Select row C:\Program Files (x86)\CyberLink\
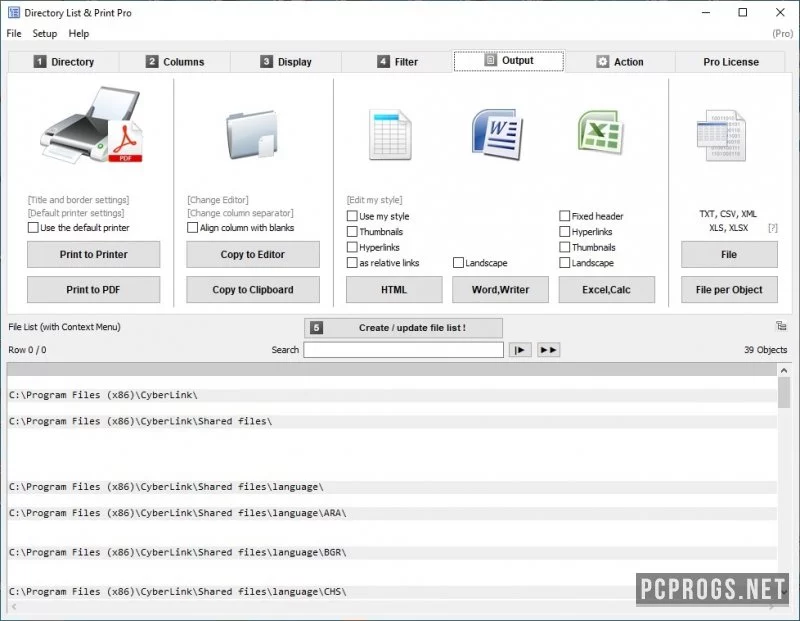The image size is (800, 621). click(x=392, y=395)
